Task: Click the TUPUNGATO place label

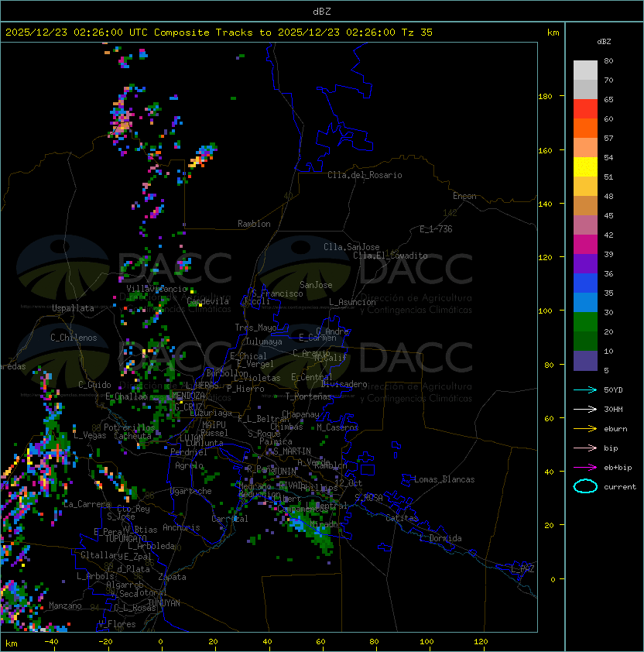Action: point(125,538)
